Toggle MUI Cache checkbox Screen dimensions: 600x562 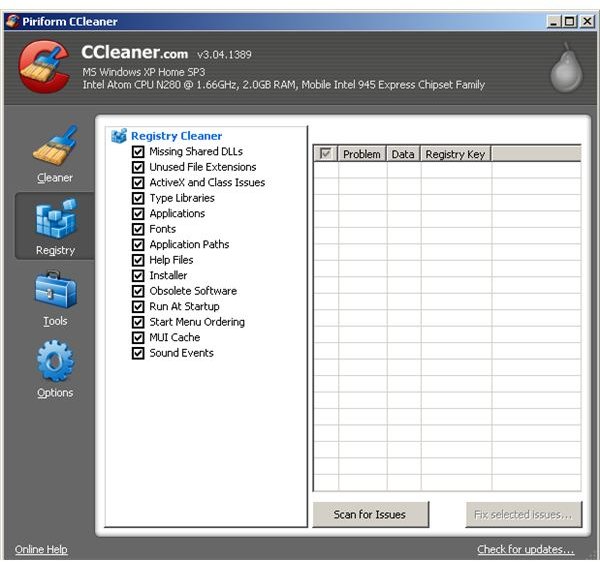click(138, 337)
